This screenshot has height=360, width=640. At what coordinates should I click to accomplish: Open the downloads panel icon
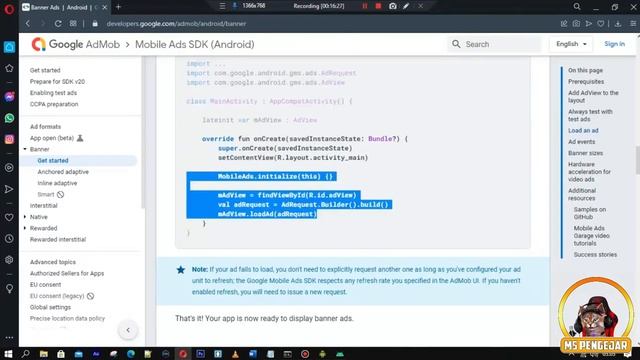(618, 24)
